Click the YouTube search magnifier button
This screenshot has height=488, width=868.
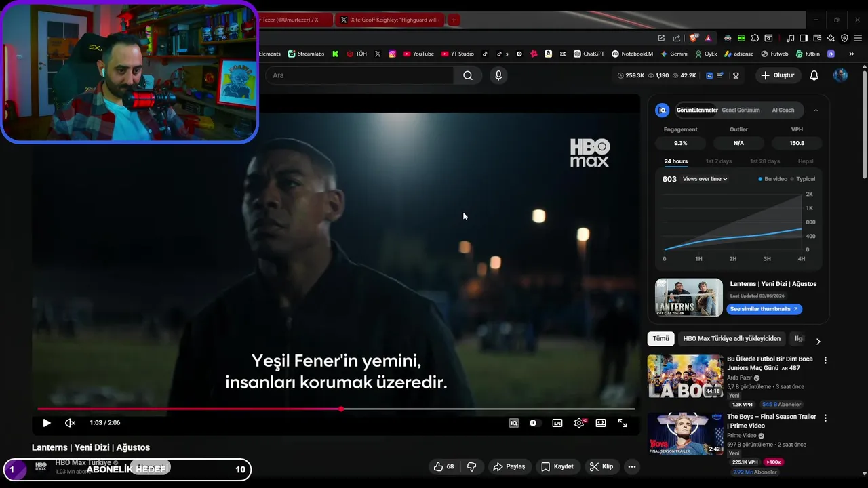click(x=468, y=75)
